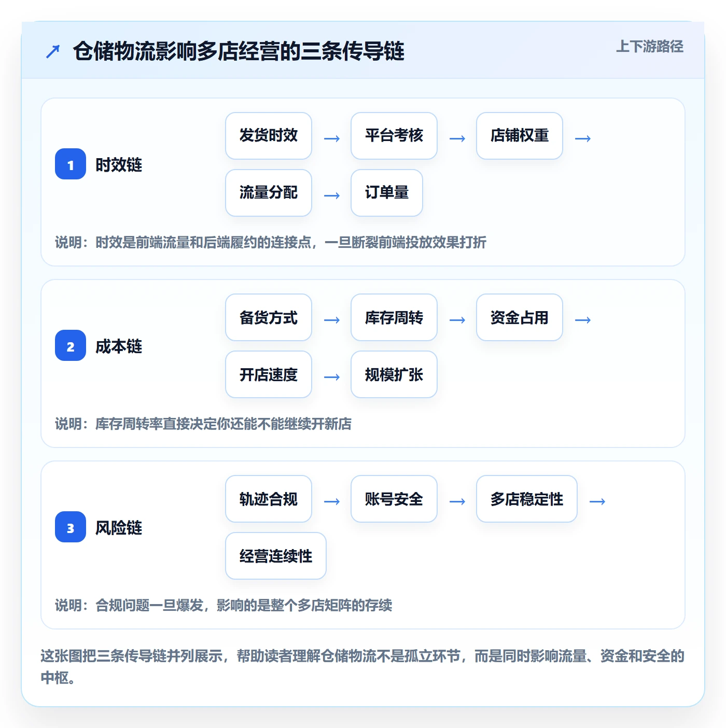The height and width of the screenshot is (728, 726).
Task: Click the arrow between 备货方式 and 库存周转
Action: (x=332, y=320)
